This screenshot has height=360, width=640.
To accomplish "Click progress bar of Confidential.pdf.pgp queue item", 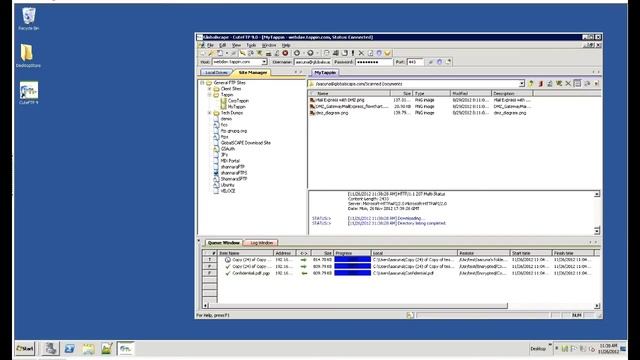I will tap(352, 273).
